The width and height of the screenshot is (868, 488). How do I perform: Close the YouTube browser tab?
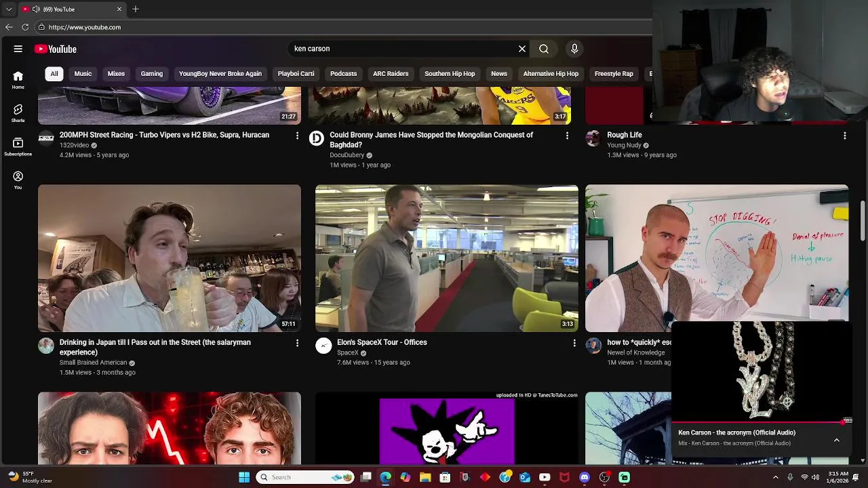coord(119,9)
